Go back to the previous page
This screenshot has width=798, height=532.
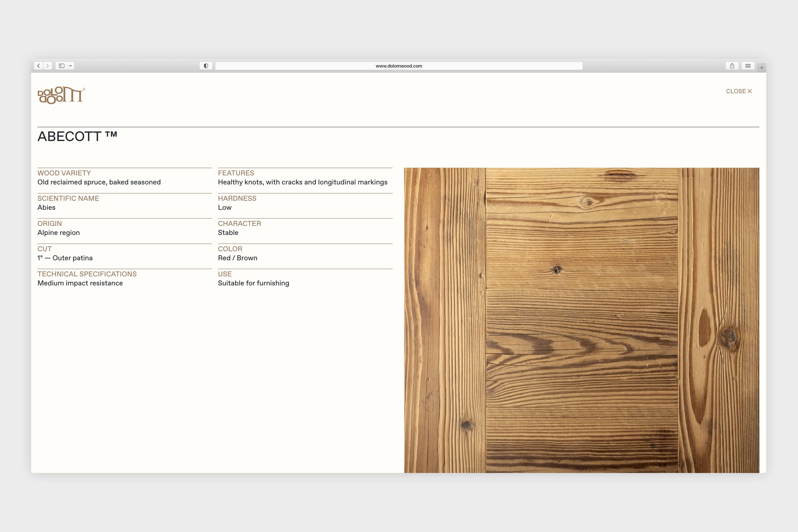[39, 66]
